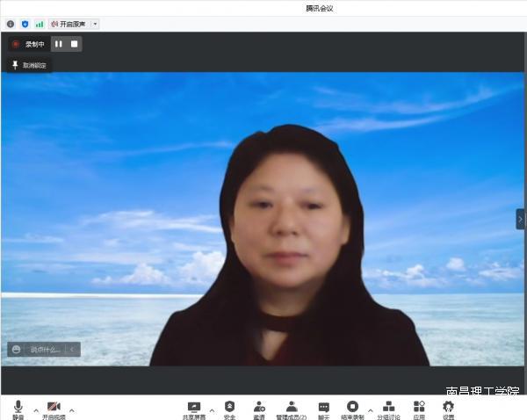The width and height of the screenshot is (527, 420).
Task: Expand audio options arrow beside mute
Action: 36,409
